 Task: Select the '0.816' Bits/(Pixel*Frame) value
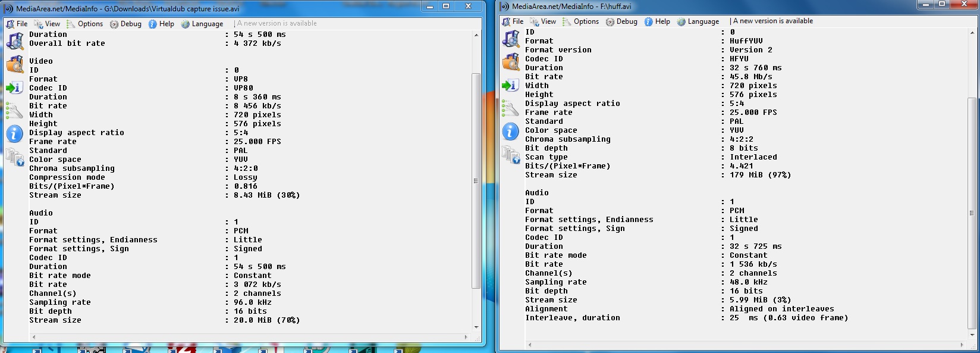246,186
